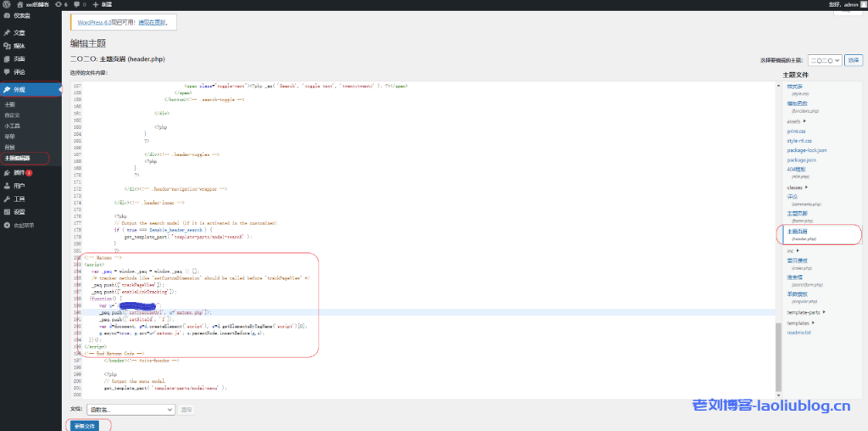Expand the classes folder

tap(798, 187)
